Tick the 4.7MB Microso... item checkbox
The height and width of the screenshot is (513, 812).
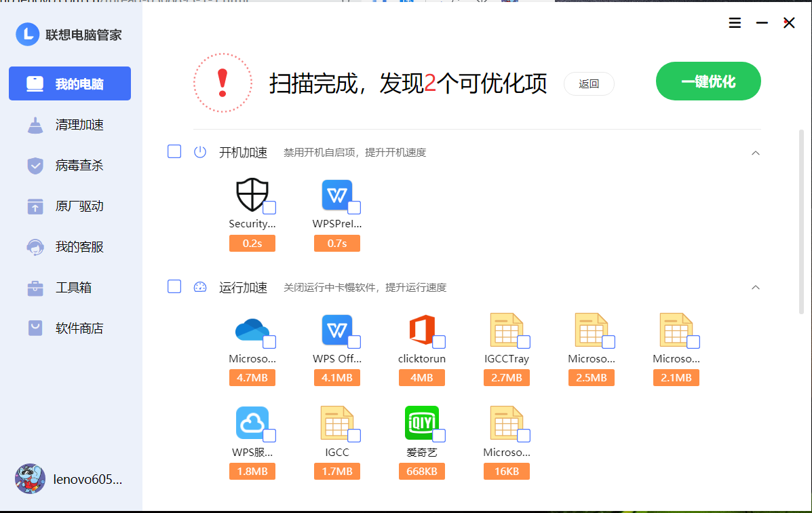[269, 342]
